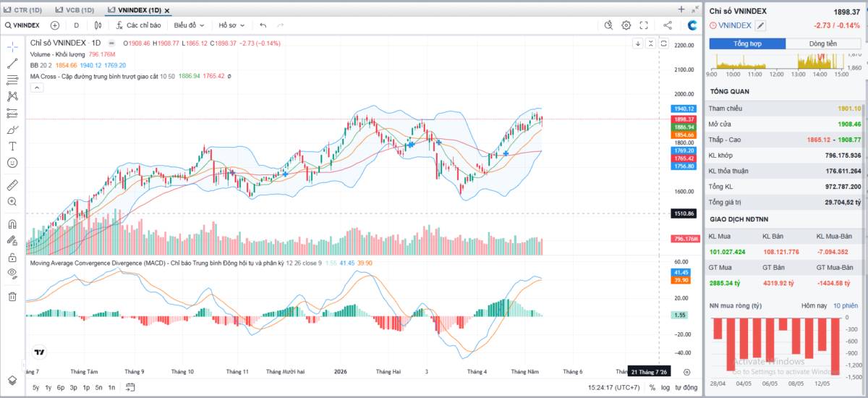Screen dimensions: 868x398
Task: Select the 1y time range
Action: pos(48,388)
